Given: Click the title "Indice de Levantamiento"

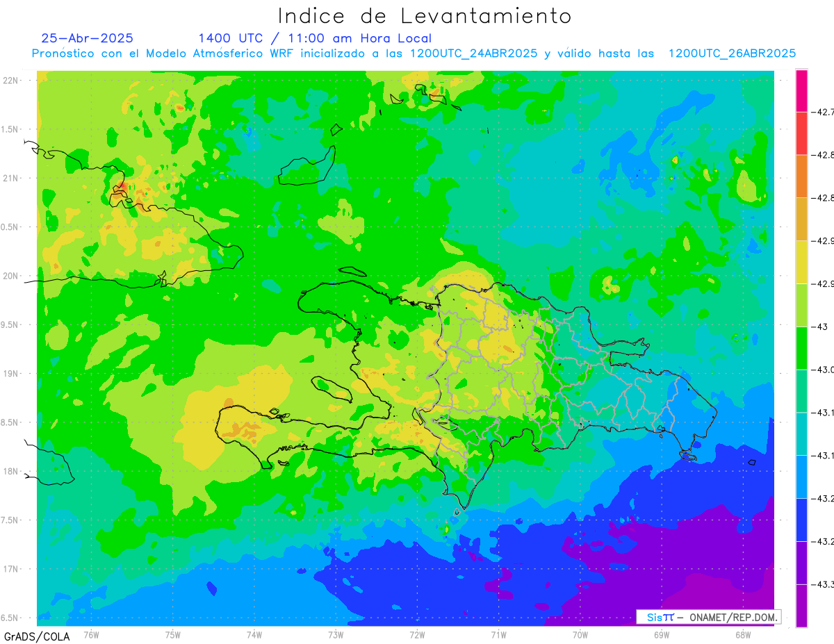Looking at the screenshot, I should [x=425, y=16].
